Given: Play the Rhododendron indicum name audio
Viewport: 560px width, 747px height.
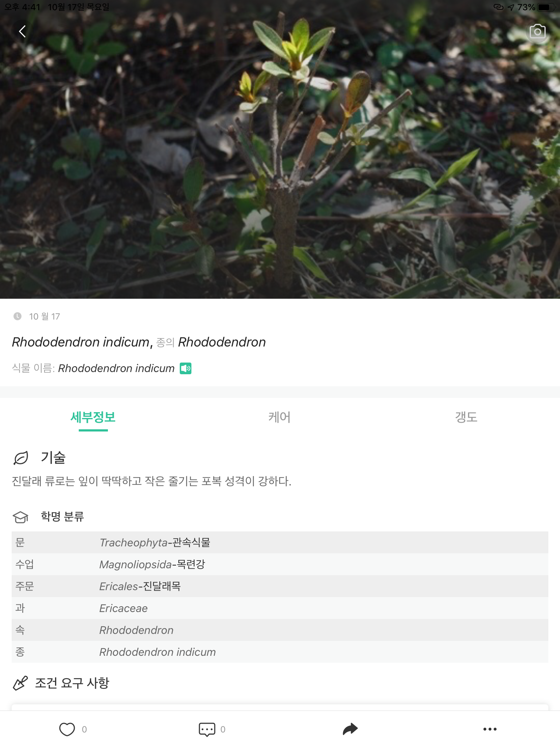Looking at the screenshot, I should (x=186, y=368).
